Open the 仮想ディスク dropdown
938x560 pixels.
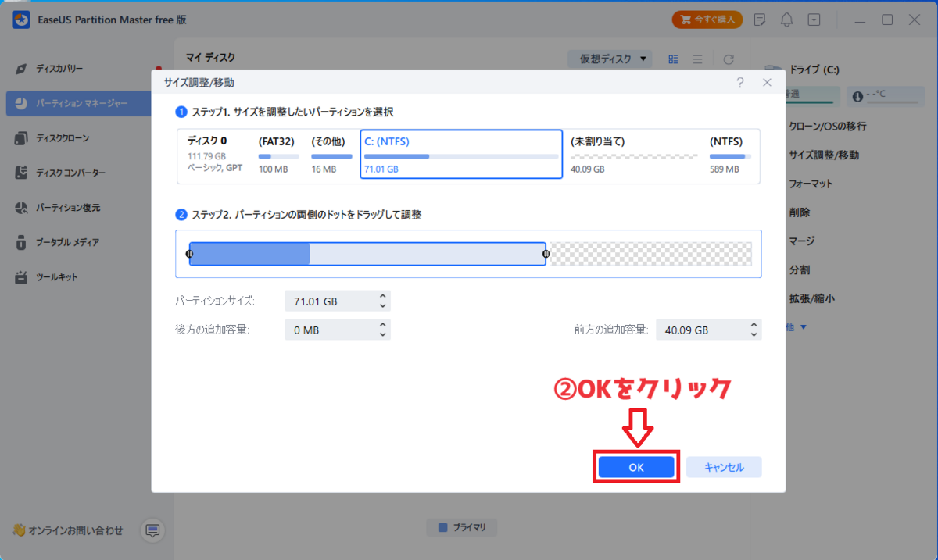click(x=610, y=59)
